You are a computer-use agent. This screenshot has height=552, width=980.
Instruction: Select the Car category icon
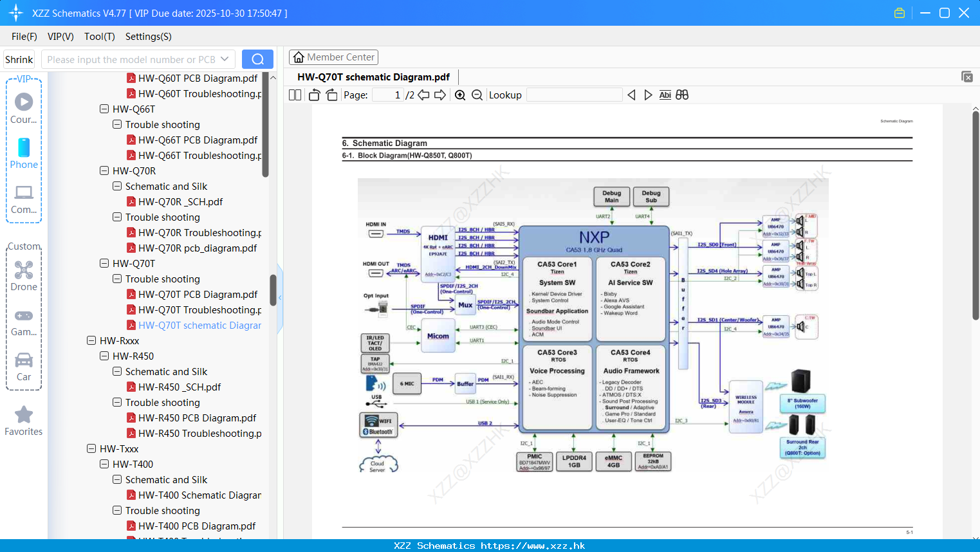click(x=24, y=367)
